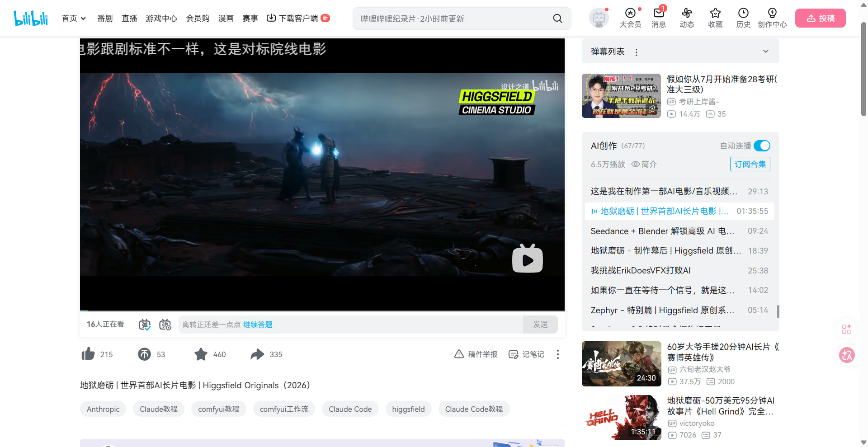Open 动态 feed icon

[687, 13]
